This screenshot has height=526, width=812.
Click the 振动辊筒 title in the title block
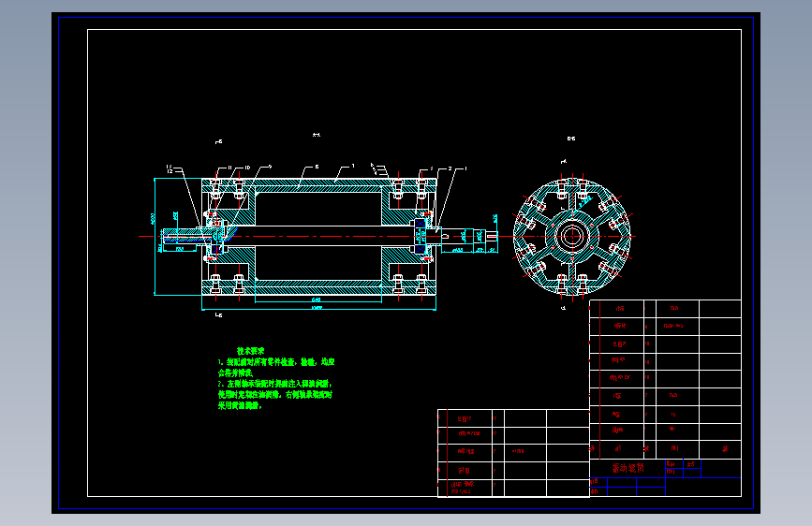coord(628,468)
